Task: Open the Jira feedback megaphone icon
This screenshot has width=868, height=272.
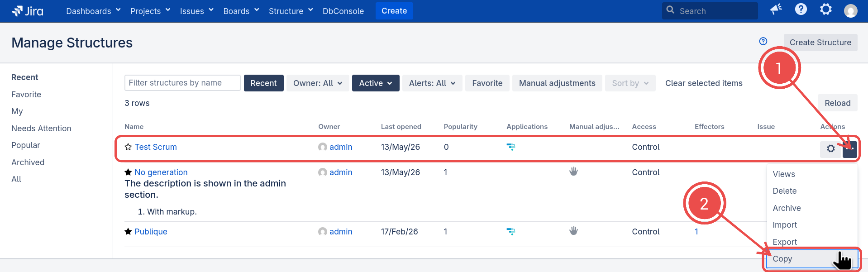Action: coord(776,10)
